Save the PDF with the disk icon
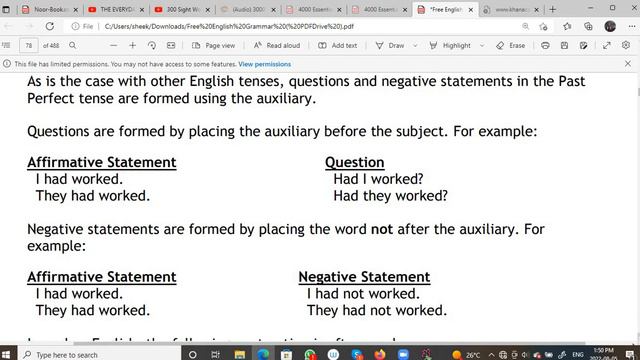Image resolution: width=640 pixels, height=360 pixels. 564,45
